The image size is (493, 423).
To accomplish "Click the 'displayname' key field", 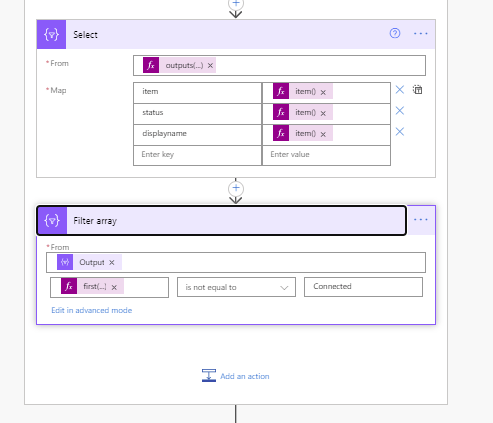I will tap(197, 135).
